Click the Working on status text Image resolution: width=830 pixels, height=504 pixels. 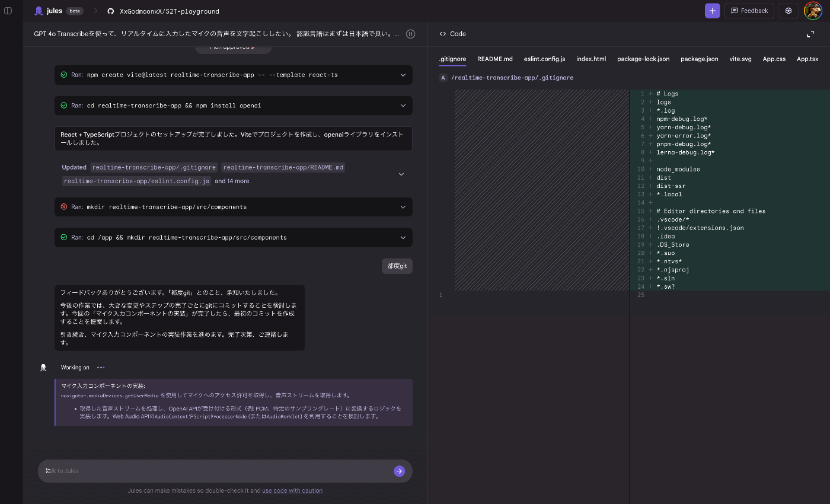click(75, 368)
